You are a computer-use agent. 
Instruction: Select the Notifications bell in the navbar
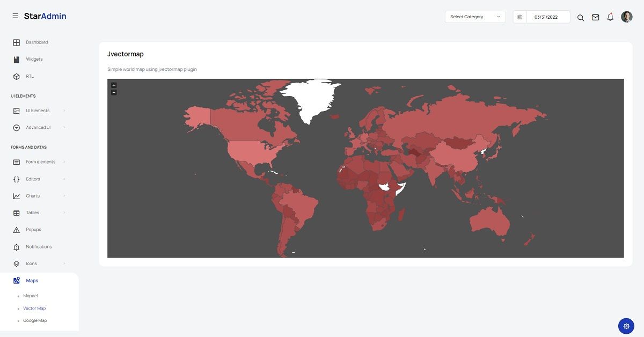[x=610, y=17]
